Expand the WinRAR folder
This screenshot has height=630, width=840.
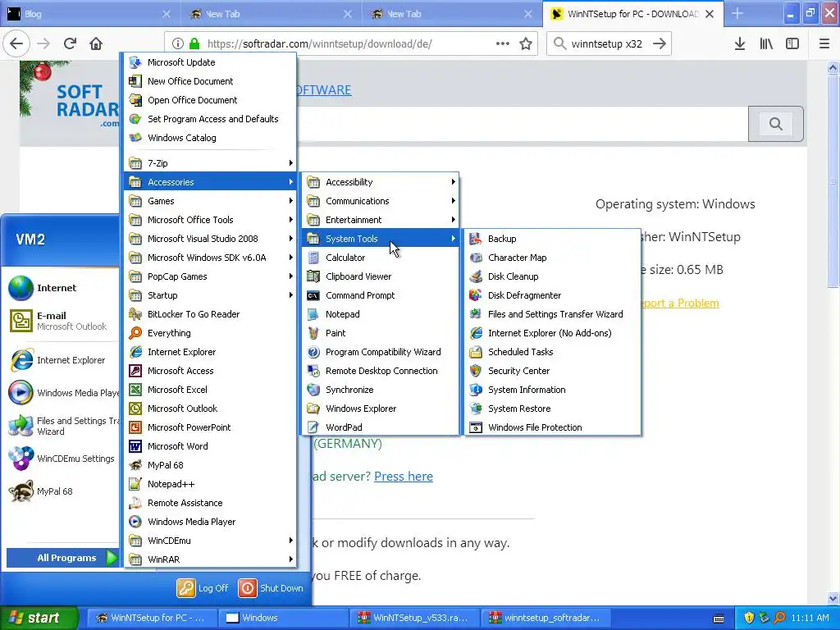point(210,559)
